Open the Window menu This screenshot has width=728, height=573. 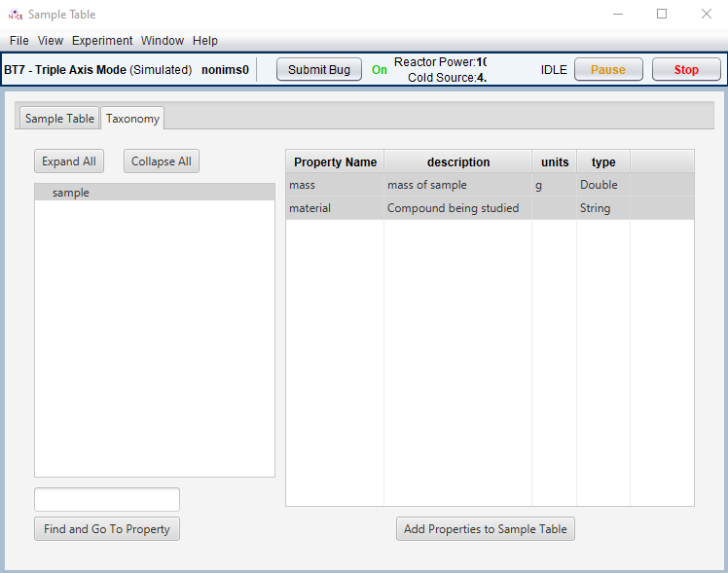162,41
